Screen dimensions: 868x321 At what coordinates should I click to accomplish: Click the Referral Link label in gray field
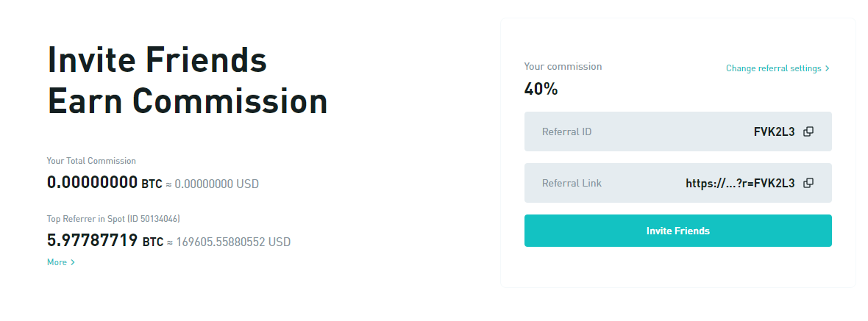tap(572, 183)
